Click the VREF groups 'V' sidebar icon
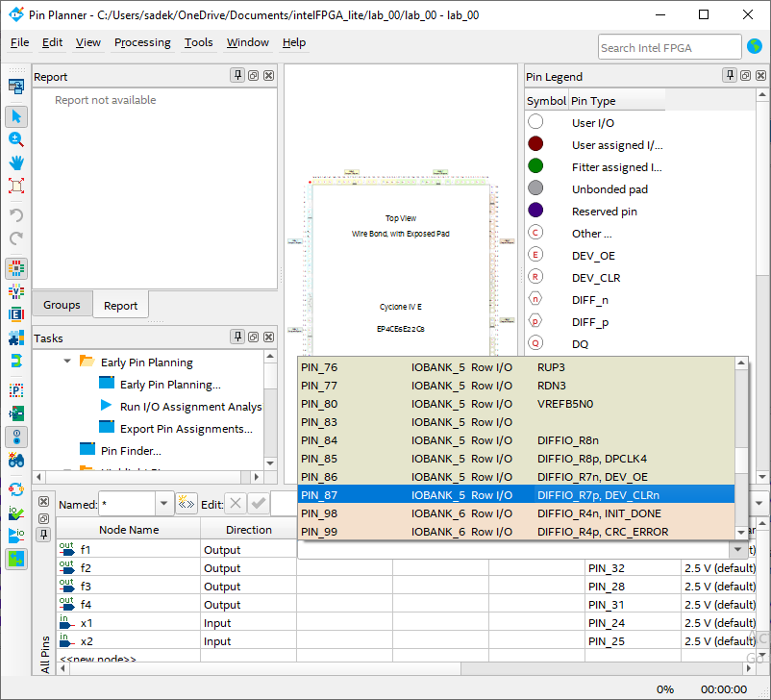The height and width of the screenshot is (700, 771). click(16, 291)
